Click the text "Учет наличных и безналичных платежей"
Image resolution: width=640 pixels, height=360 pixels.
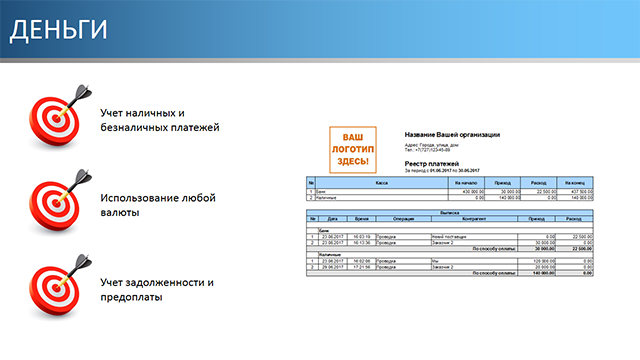160,120
